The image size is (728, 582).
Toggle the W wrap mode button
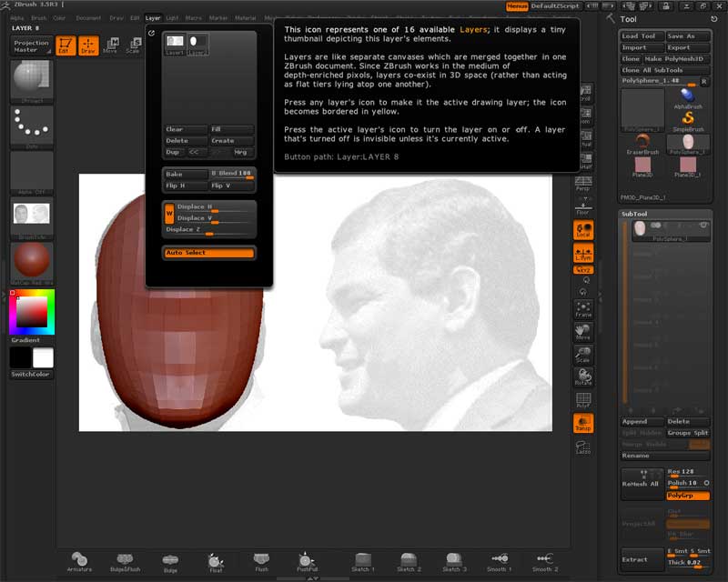(169, 214)
